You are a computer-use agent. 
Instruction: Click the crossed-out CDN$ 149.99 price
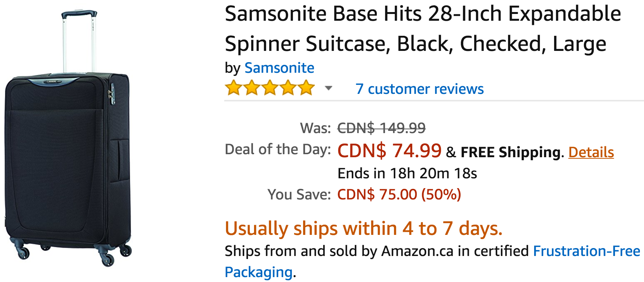381,128
